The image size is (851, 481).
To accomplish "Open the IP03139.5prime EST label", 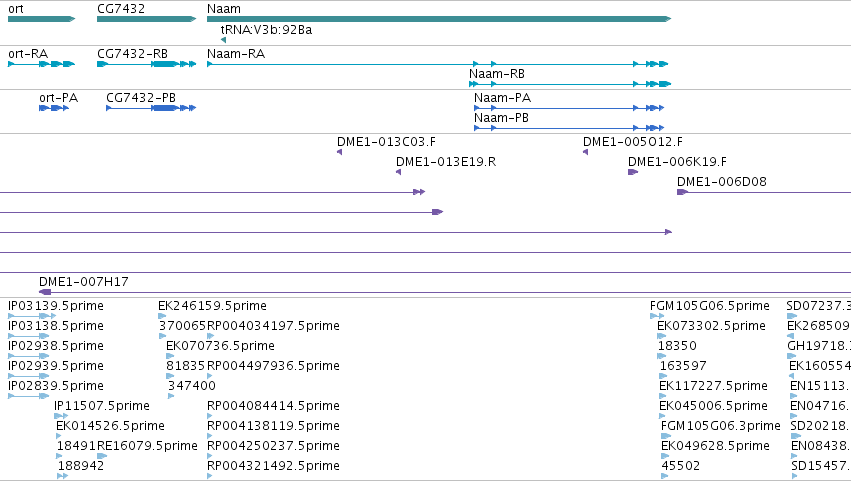I will click(56, 306).
